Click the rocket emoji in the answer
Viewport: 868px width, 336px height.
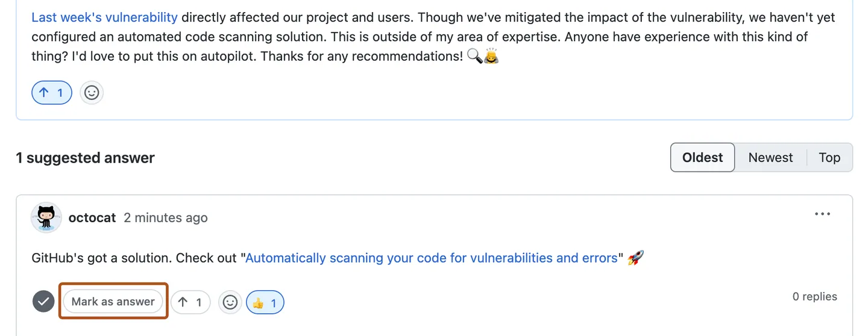point(635,258)
